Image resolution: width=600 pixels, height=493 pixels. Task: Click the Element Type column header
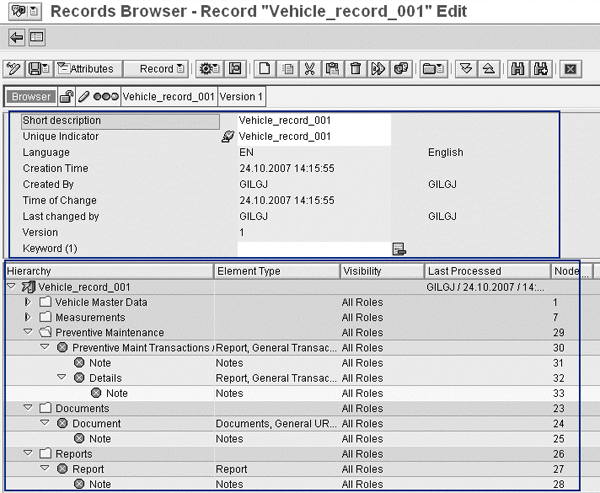click(x=276, y=271)
